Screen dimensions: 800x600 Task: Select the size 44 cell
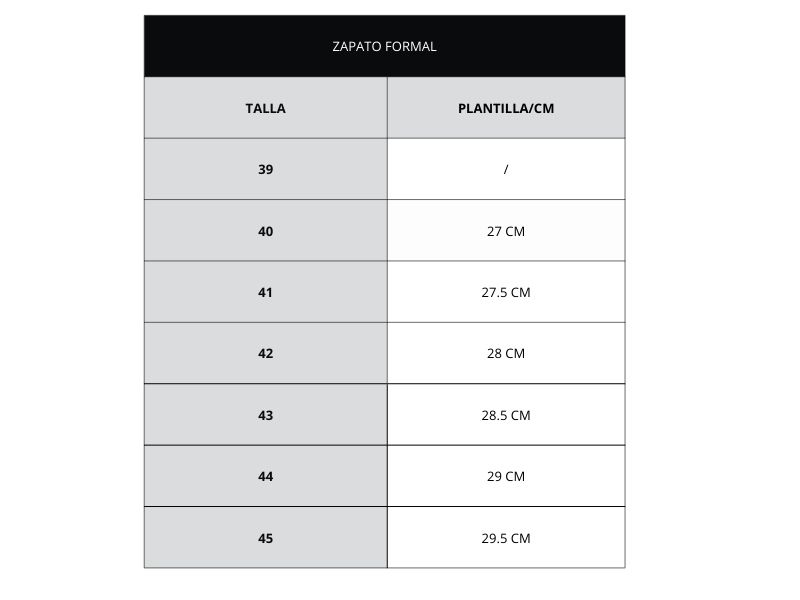coord(265,477)
